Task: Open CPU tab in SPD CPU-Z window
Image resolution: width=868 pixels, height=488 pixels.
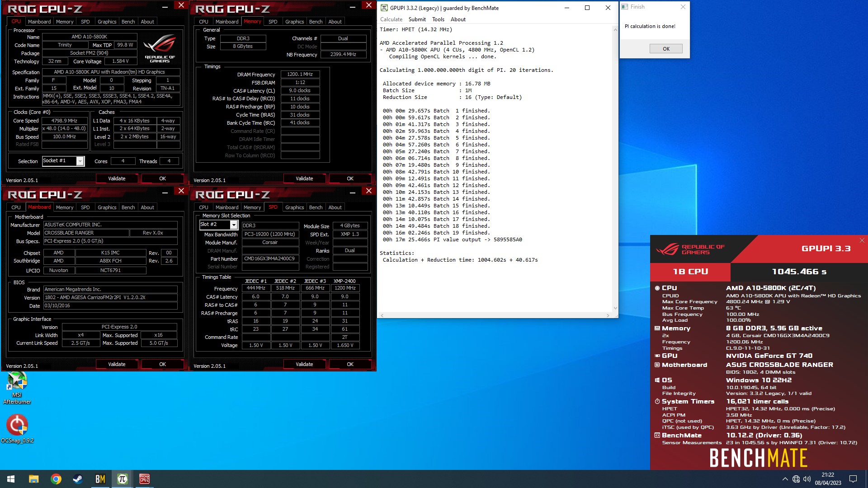Action: tap(204, 207)
